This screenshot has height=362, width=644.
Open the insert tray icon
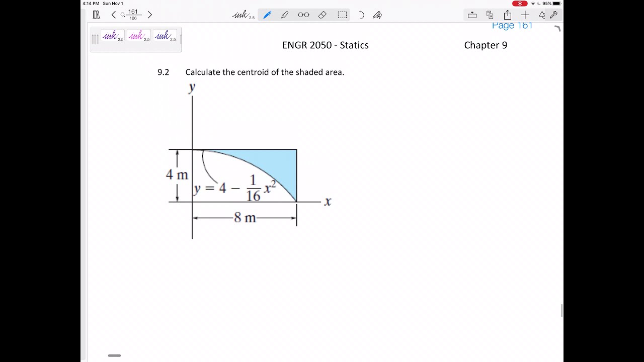pos(472,15)
